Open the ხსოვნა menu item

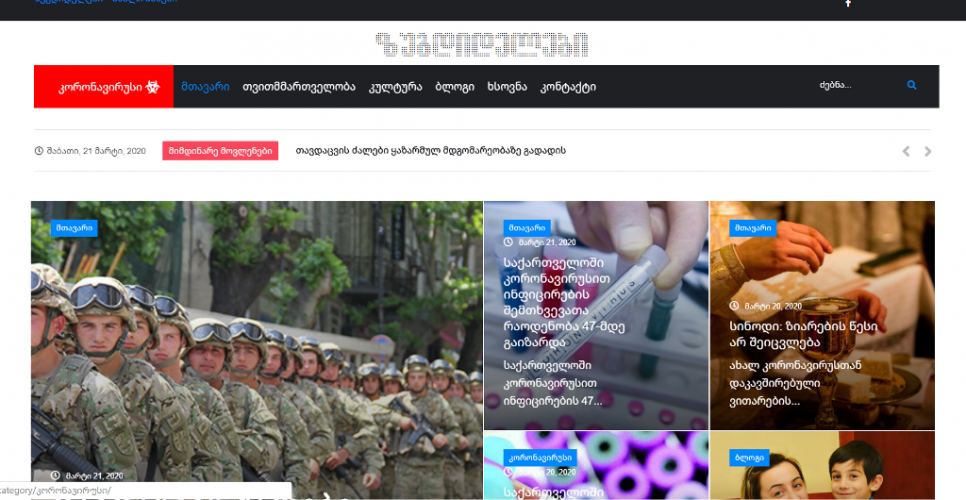point(507,87)
